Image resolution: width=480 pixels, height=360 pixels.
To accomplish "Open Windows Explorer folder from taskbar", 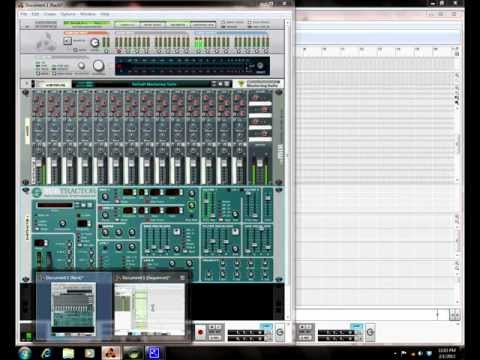I will coord(68,353).
